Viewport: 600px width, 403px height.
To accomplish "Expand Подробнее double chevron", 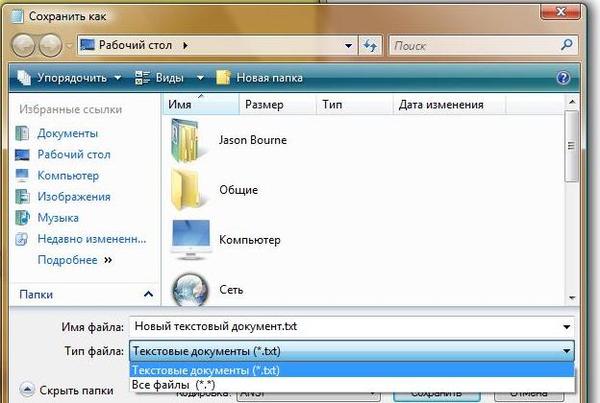I will tap(108, 260).
